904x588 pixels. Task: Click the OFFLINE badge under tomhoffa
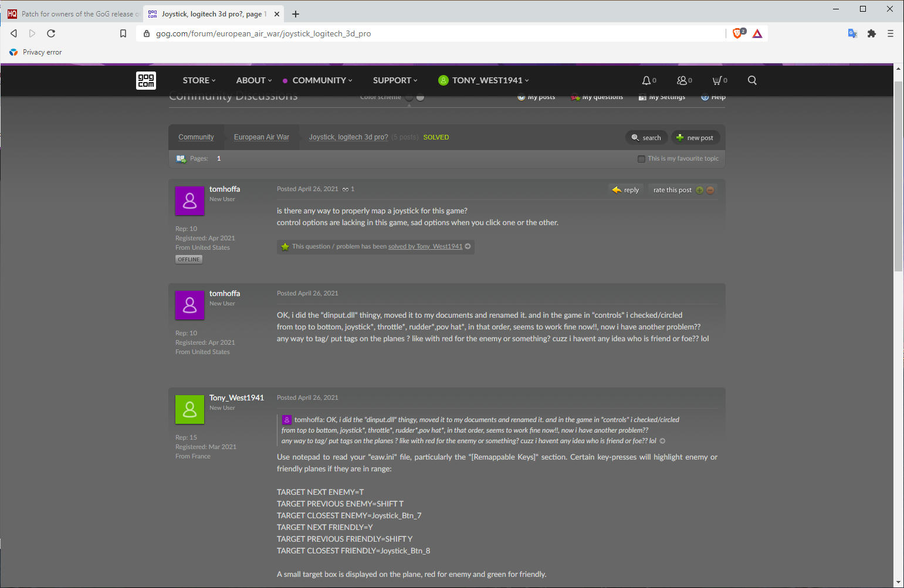pyautogui.click(x=189, y=259)
